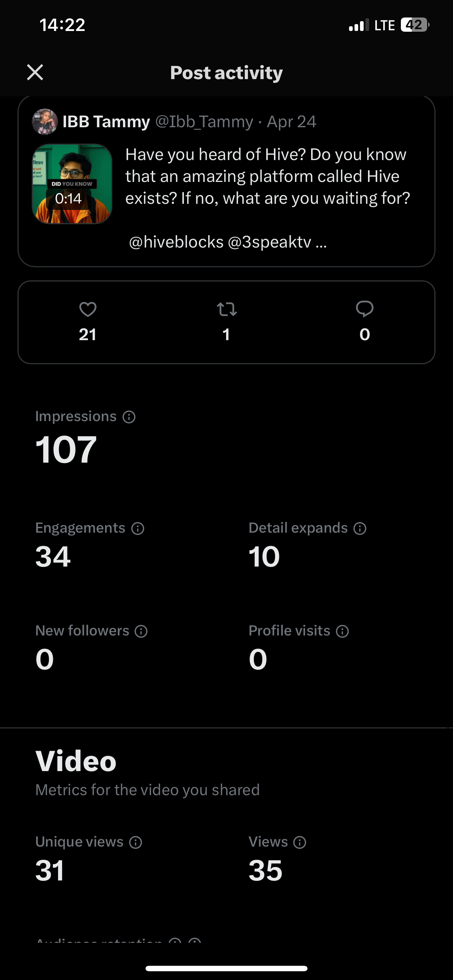Open the post text about Hive
The height and width of the screenshot is (980, 453).
268,176
